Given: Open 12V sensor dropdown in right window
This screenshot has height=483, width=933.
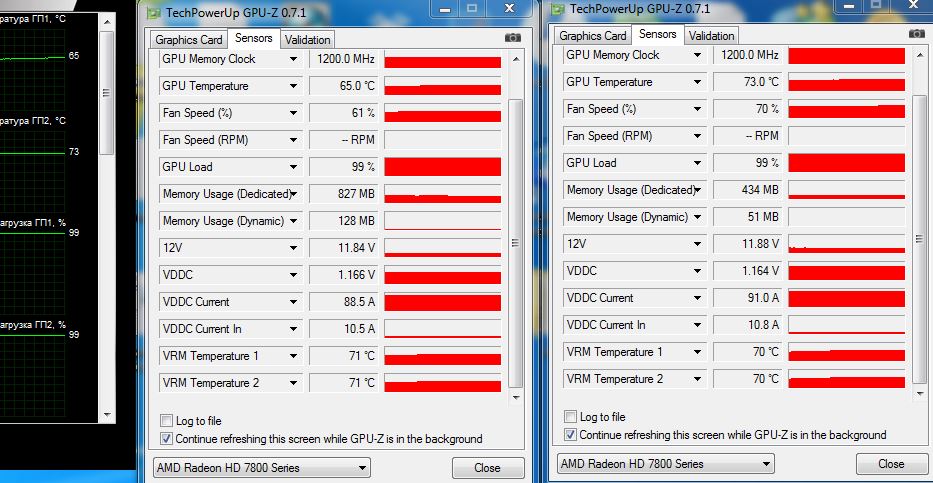Looking at the screenshot, I should coord(697,243).
